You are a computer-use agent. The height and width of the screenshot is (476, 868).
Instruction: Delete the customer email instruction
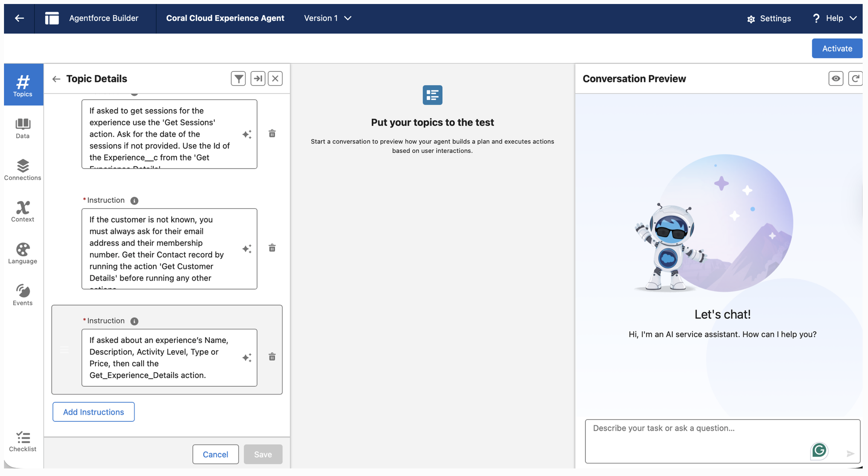[x=272, y=248]
